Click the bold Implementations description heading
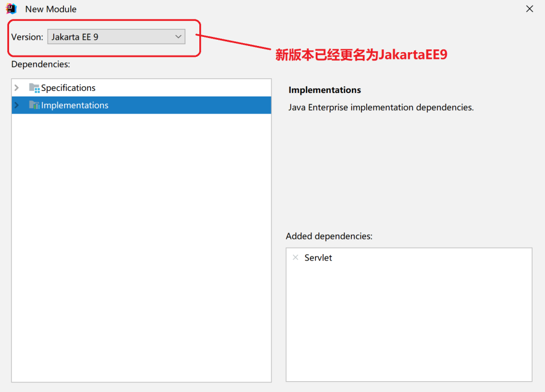Viewport: 545px width, 392px height. pos(325,90)
